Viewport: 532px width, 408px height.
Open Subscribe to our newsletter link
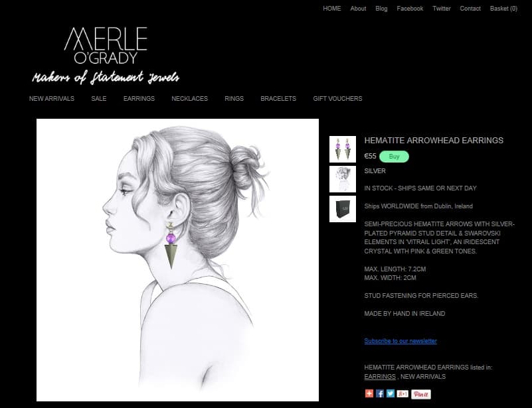pos(400,341)
